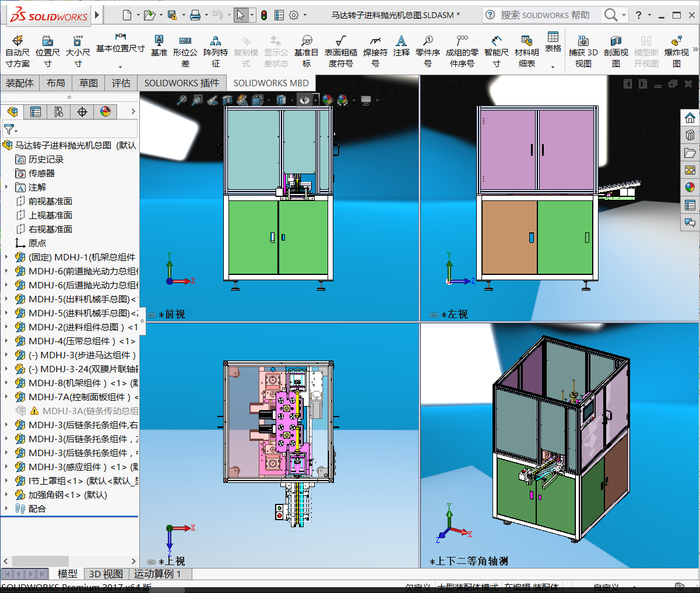The height and width of the screenshot is (593, 700).
Task: Select the 大小尺寸 size dimension tool
Action: point(78,51)
